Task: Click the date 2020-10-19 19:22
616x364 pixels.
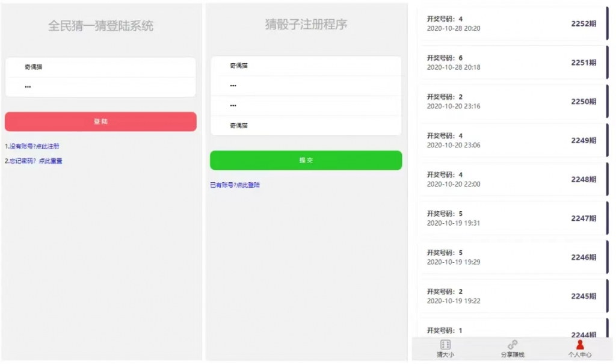Action: (454, 301)
